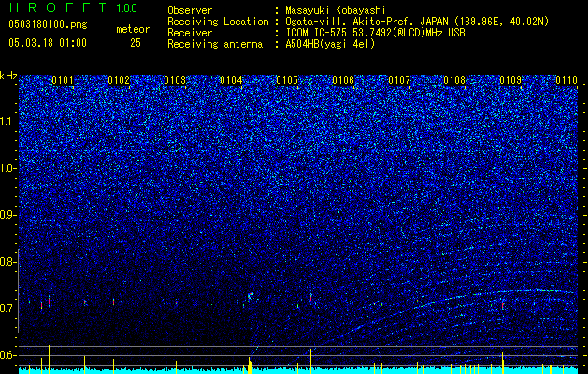Click the 0103 time marker

click(x=175, y=80)
